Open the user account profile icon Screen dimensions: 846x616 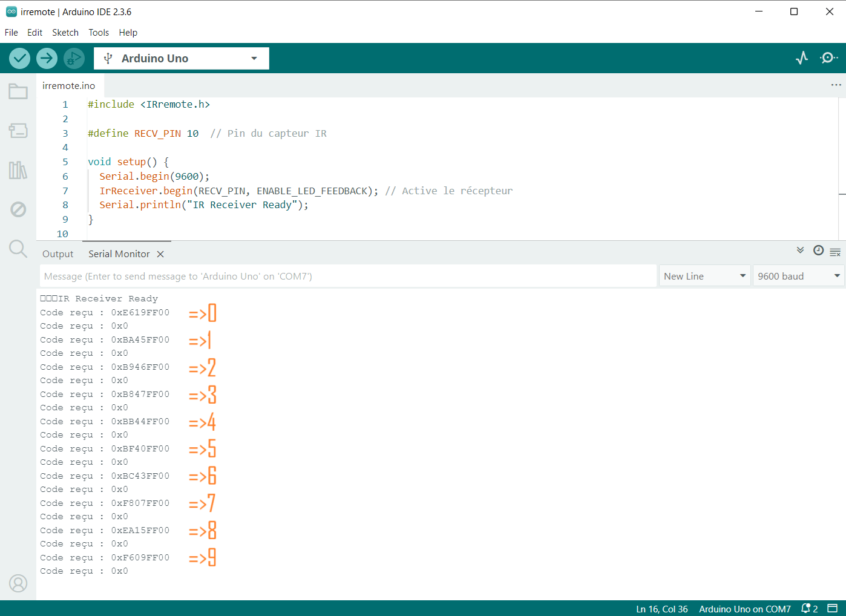tap(18, 583)
